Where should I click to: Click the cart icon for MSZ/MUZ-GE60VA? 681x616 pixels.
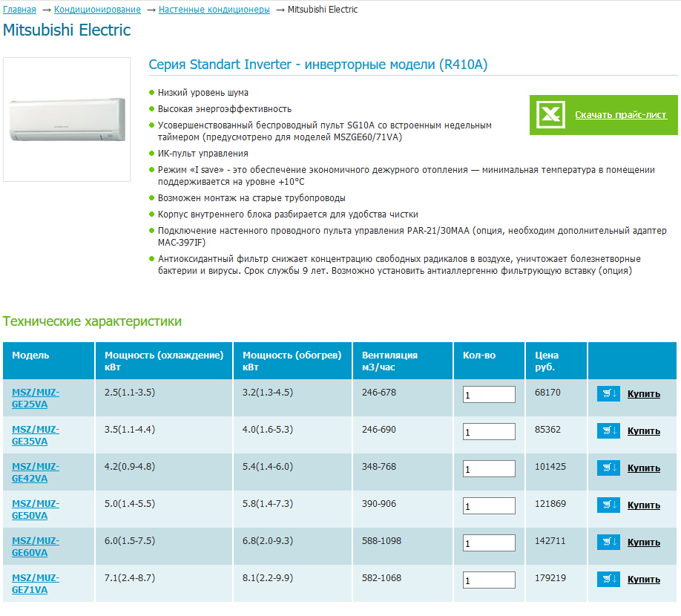608,542
